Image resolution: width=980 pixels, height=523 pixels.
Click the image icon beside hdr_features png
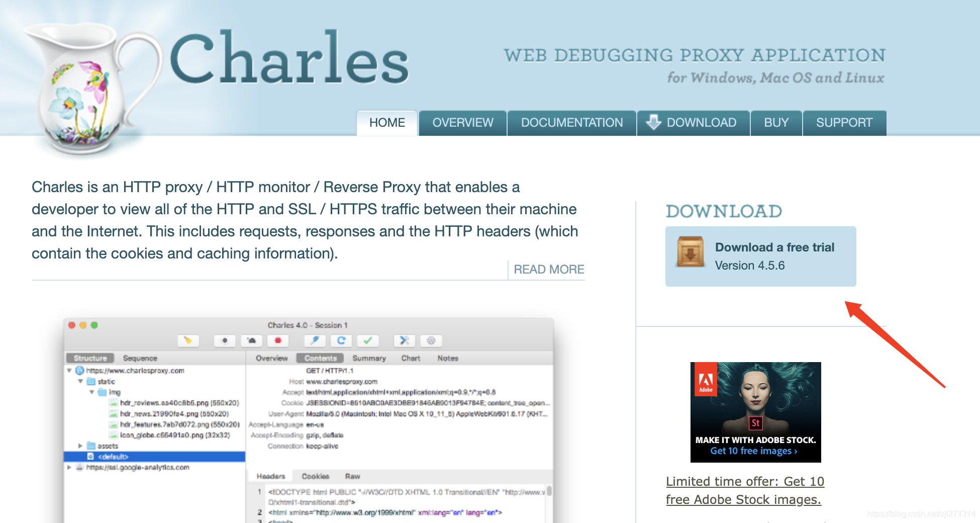coord(114,424)
